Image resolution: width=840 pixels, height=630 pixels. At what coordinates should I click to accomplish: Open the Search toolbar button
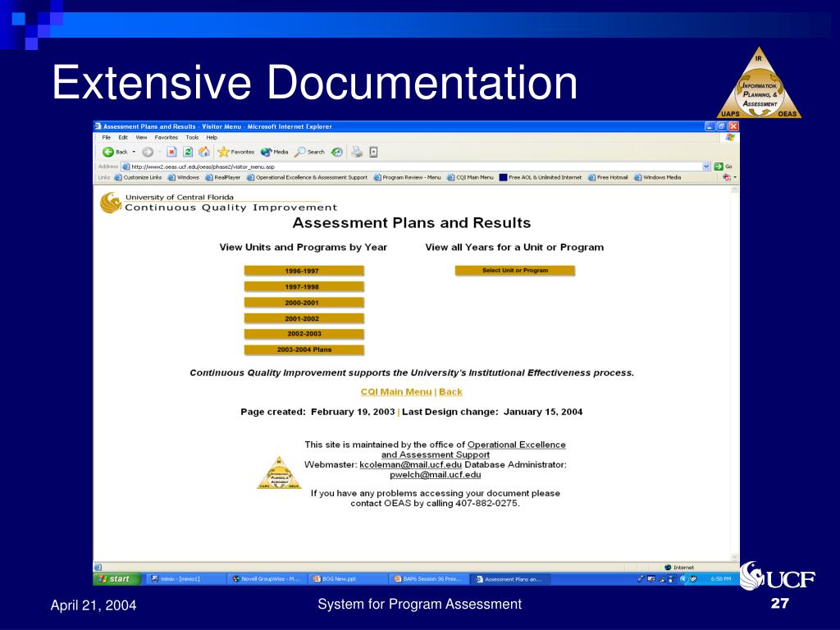coord(310,152)
